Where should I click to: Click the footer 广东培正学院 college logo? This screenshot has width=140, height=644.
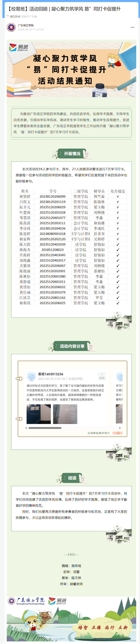point(26,601)
